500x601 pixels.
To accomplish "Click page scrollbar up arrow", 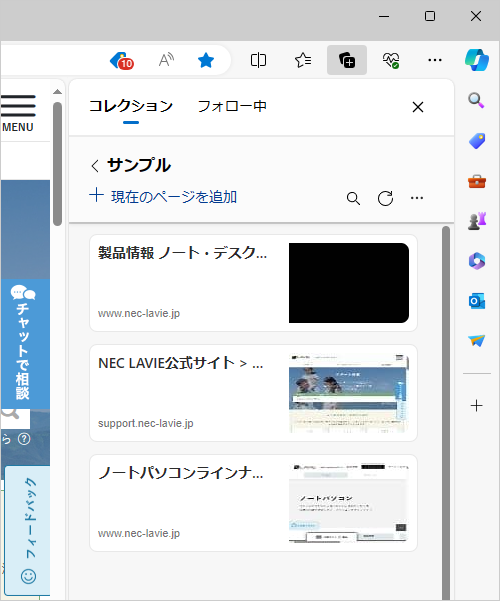I will tap(58, 92).
